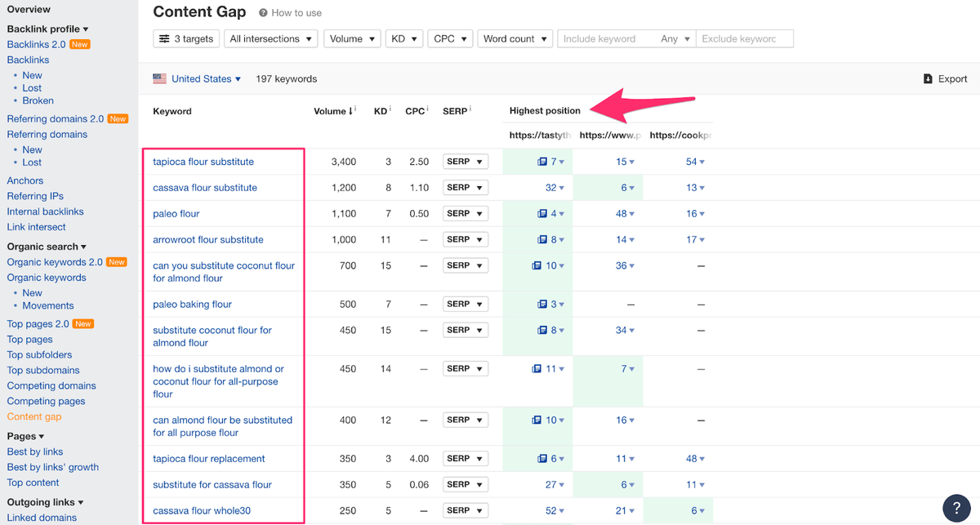This screenshot has width=980, height=525.
Task: Open the Word count filter dropdown
Action: click(x=514, y=38)
